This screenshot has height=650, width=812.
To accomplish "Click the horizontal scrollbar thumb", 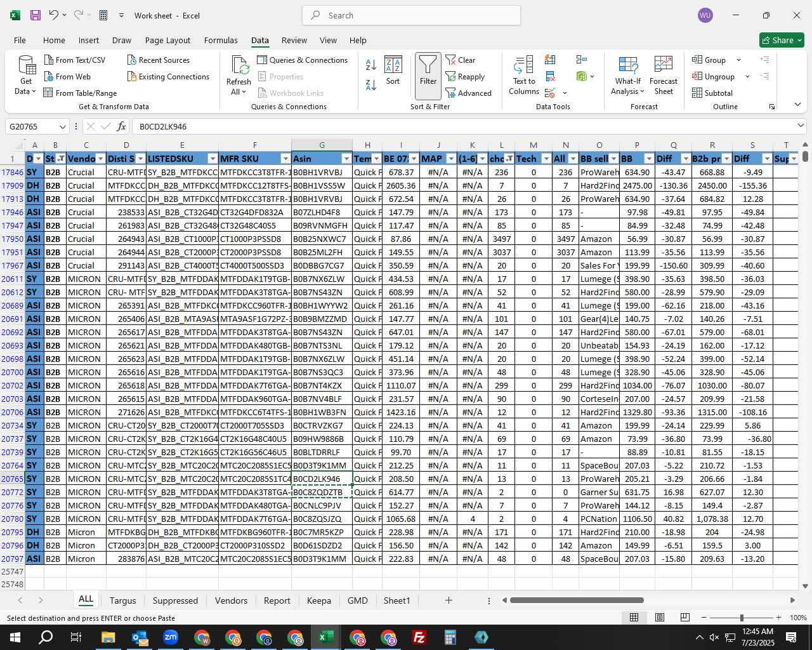I will (577, 600).
